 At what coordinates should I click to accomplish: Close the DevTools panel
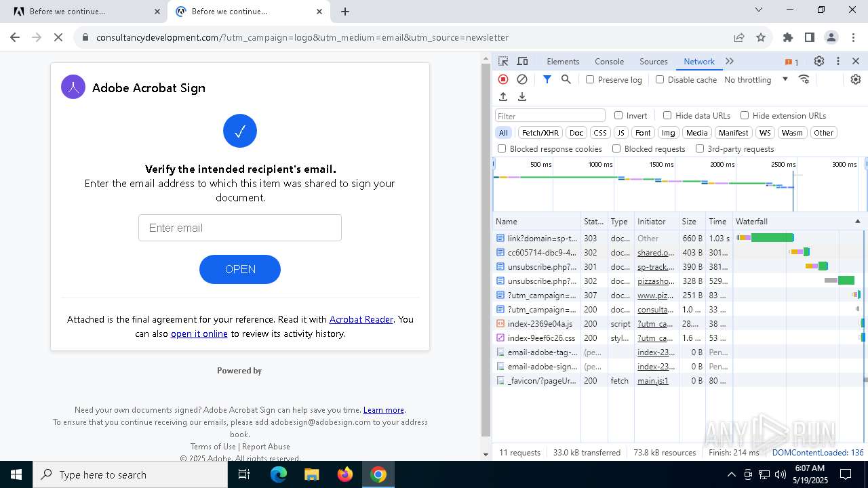click(856, 61)
